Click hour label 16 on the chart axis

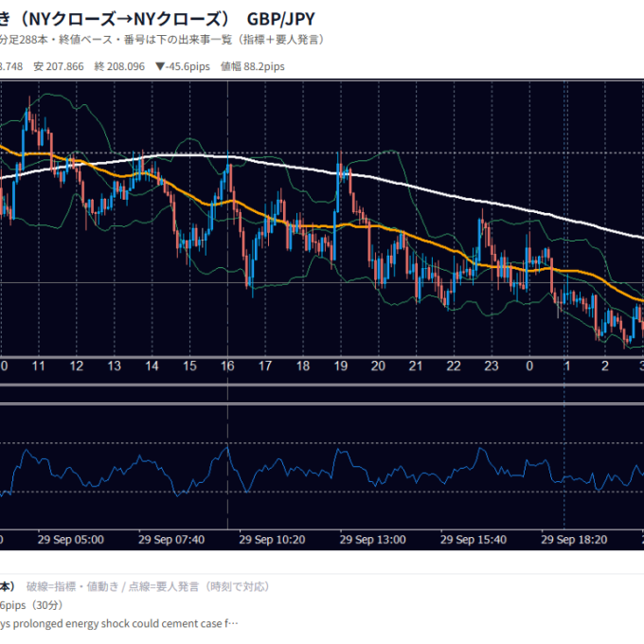point(227,366)
